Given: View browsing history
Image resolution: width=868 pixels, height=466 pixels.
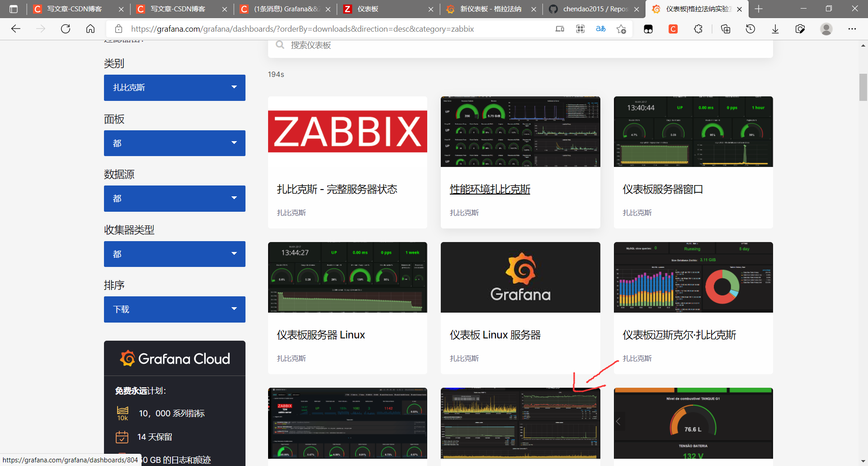Looking at the screenshot, I should coord(750,29).
